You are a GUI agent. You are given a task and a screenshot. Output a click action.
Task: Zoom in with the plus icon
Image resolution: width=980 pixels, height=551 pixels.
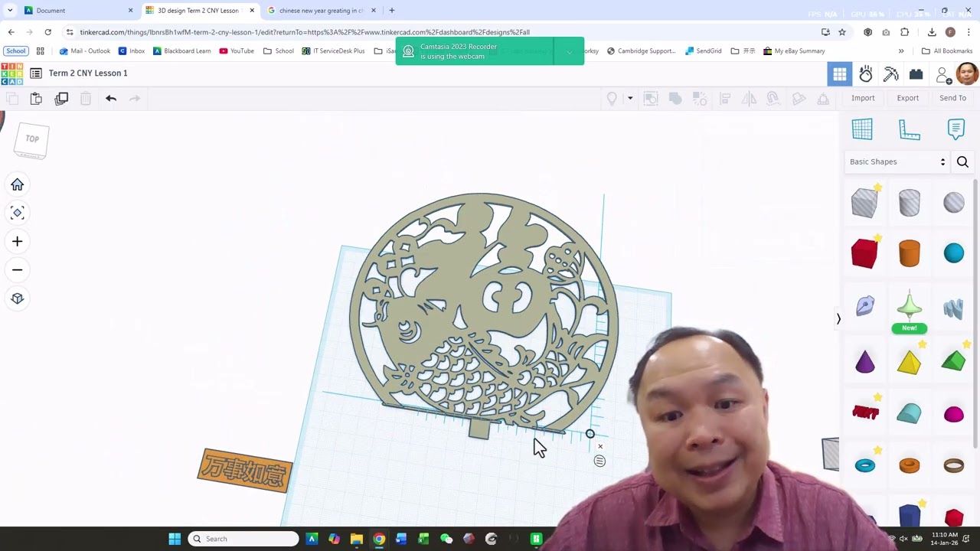click(x=17, y=241)
